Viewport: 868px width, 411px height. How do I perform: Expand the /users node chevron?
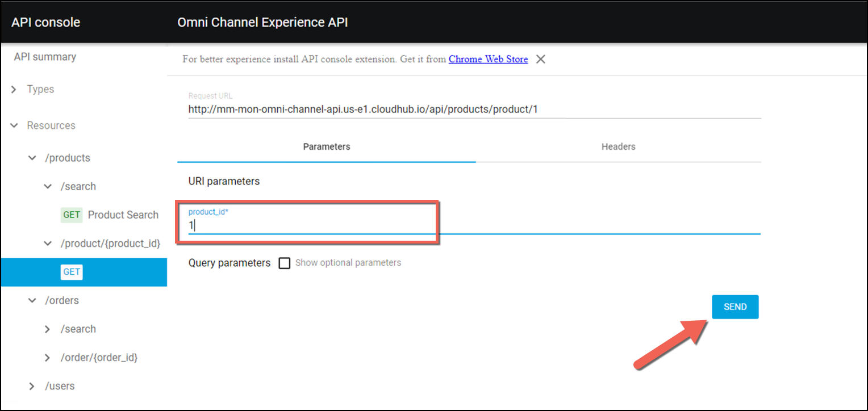32,386
